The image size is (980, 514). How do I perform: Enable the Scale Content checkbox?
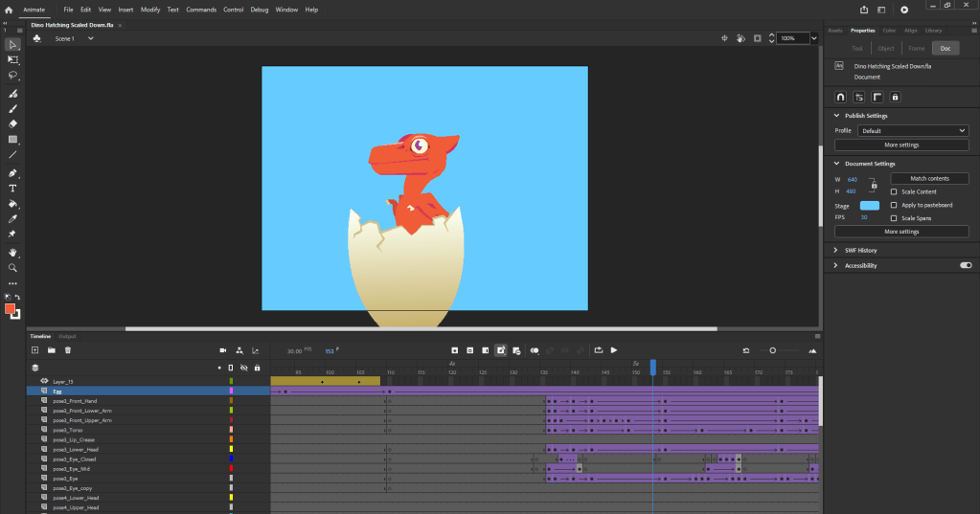click(894, 191)
